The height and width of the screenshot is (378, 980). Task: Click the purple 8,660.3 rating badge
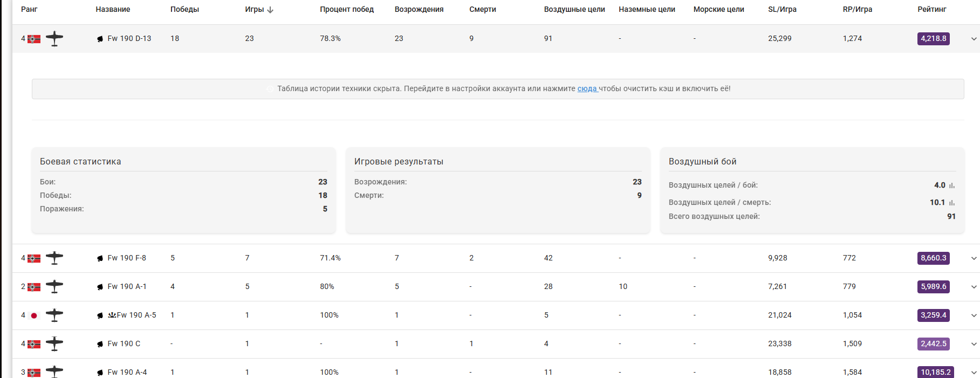[933, 258]
